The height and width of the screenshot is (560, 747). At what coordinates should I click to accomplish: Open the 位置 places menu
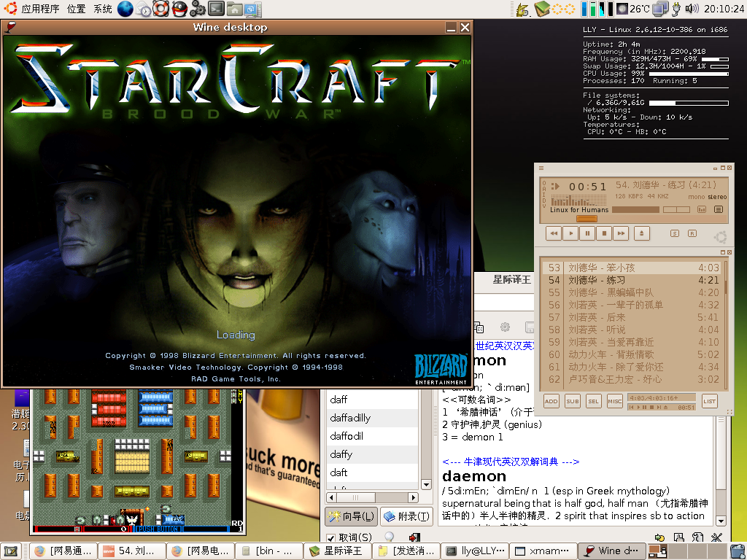point(76,9)
